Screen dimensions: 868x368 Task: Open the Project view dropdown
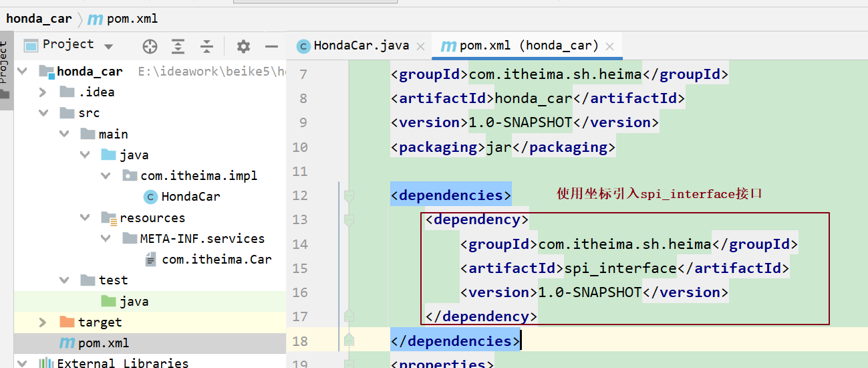(x=108, y=46)
